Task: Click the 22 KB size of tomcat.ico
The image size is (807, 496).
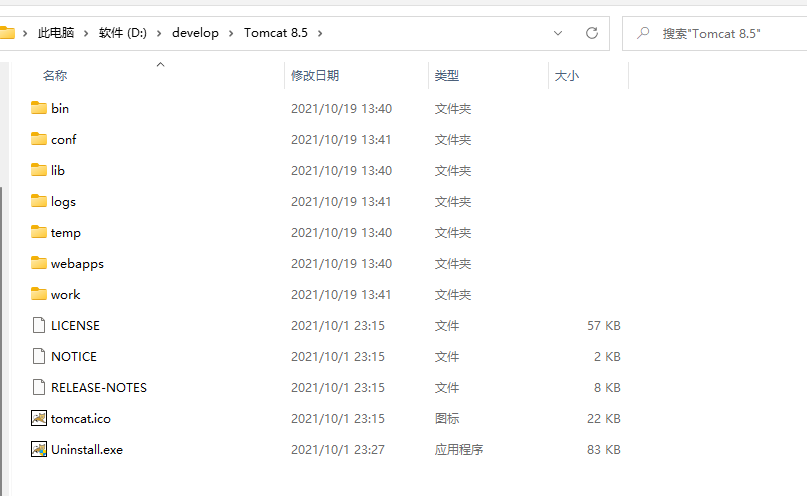Action: [x=604, y=418]
